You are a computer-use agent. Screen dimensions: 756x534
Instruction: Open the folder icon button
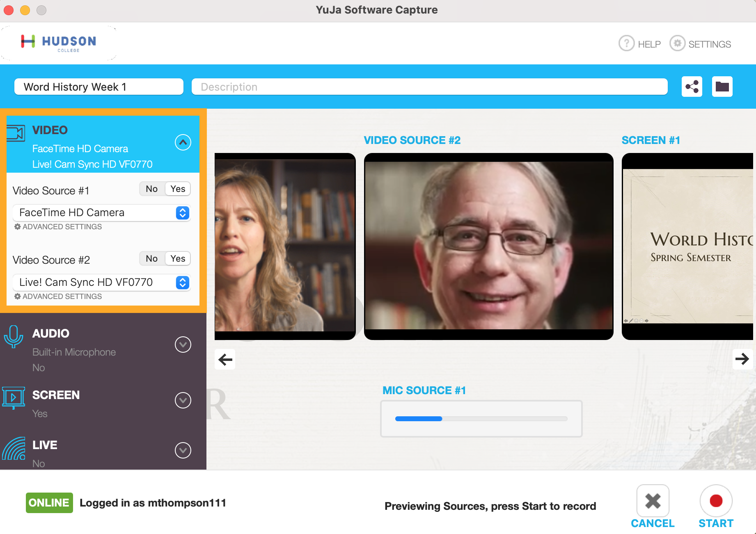(722, 87)
